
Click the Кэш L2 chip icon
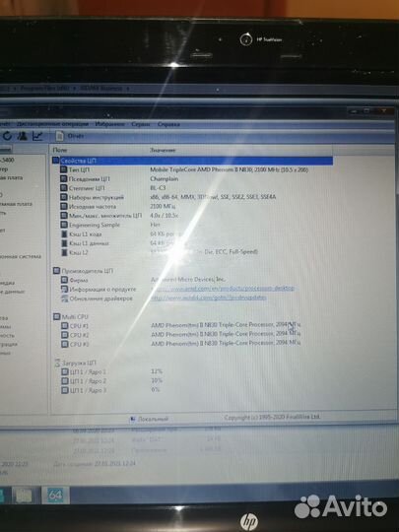click(64, 252)
